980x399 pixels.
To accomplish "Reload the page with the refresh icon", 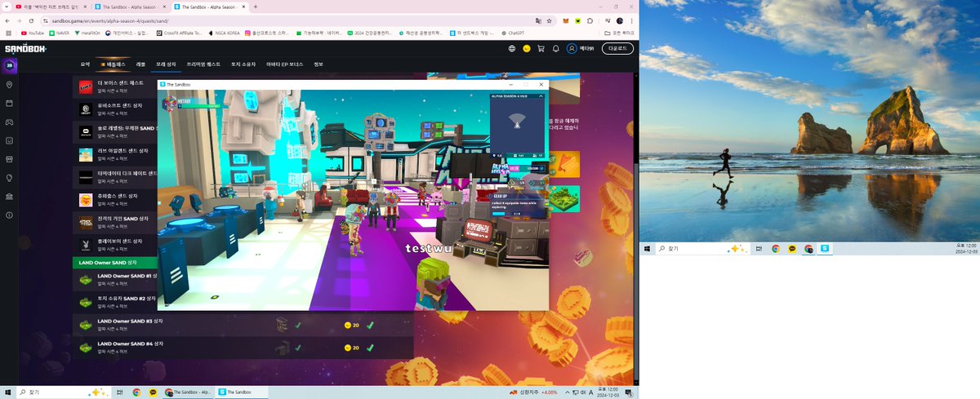I will click(x=31, y=20).
